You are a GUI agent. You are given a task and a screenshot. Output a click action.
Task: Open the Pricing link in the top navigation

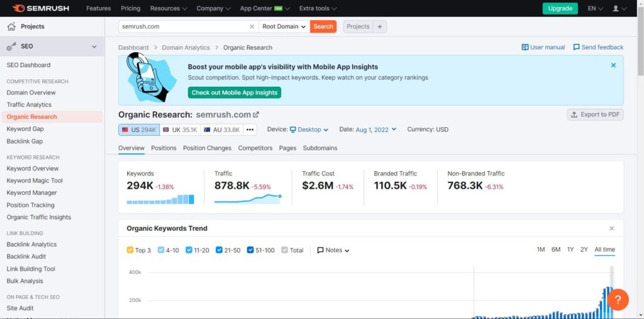point(131,8)
